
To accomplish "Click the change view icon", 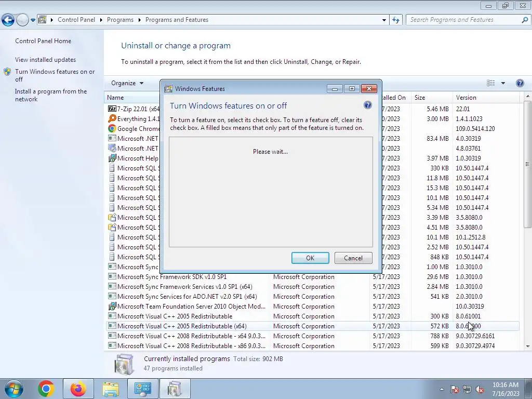I will click(490, 83).
